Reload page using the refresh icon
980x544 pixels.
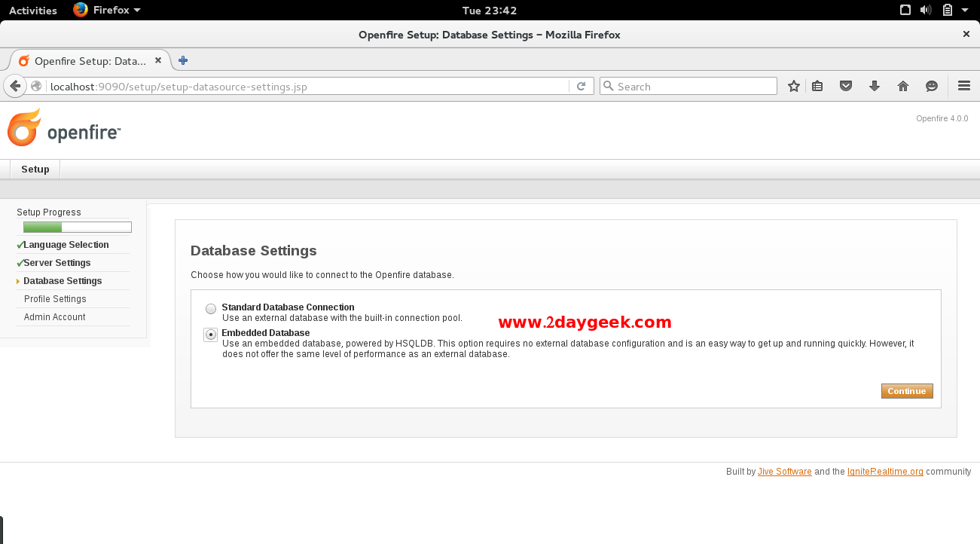[x=581, y=87]
